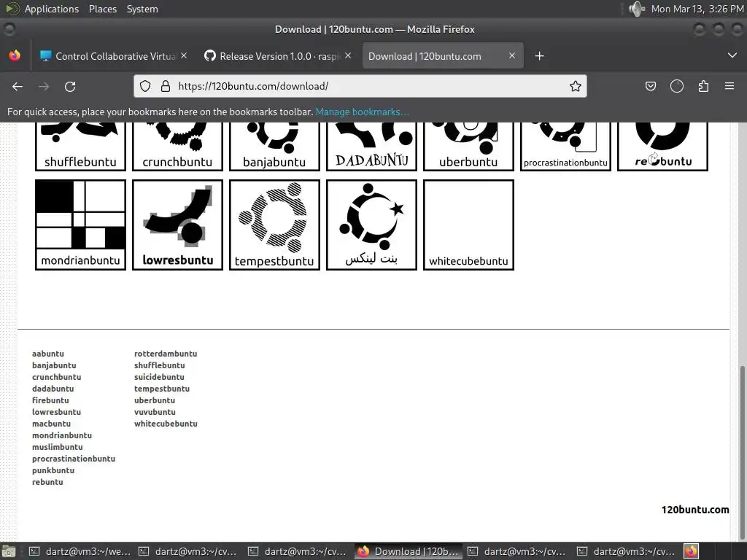This screenshot has height=560, width=747.
Task: Click the Manage bookmarks link
Action: point(362,112)
